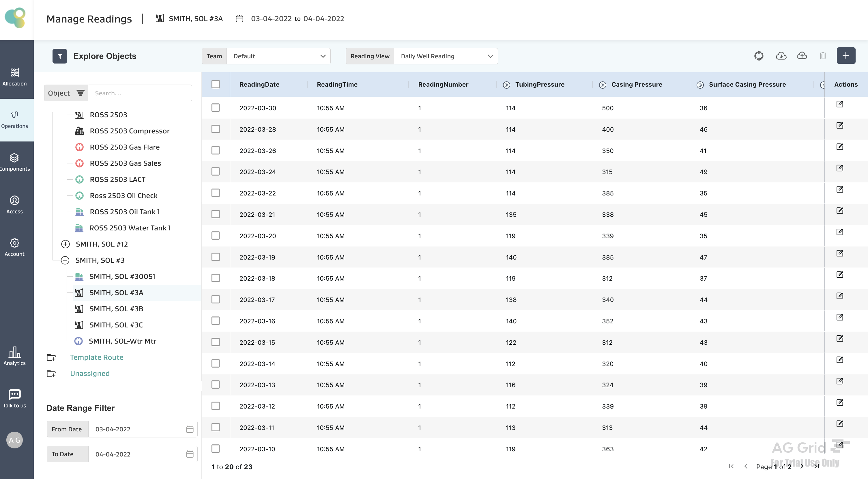This screenshot has height=479, width=868.
Task: Click the Explore Objects filter icon
Action: coord(60,56)
